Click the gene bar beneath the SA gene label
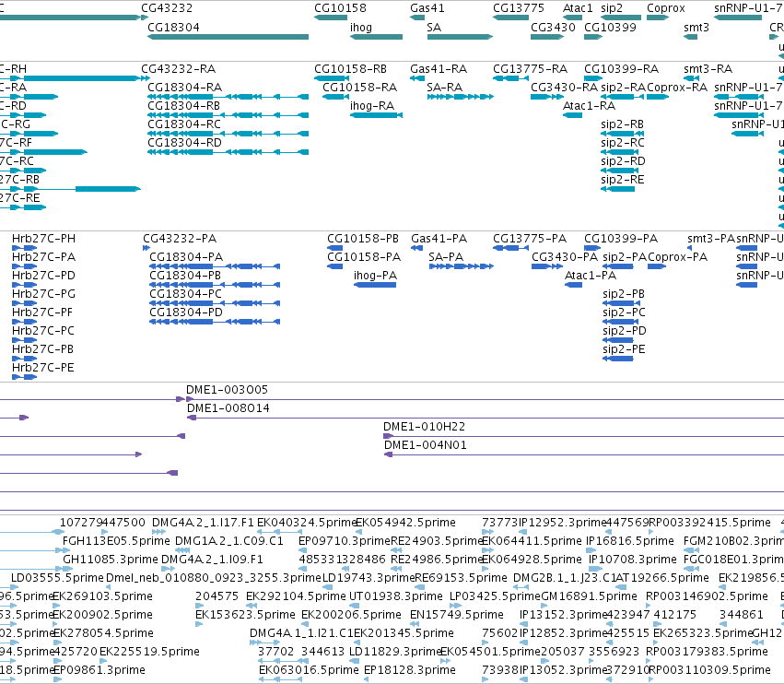Viewport: 784px width, 684px height. coord(460,37)
